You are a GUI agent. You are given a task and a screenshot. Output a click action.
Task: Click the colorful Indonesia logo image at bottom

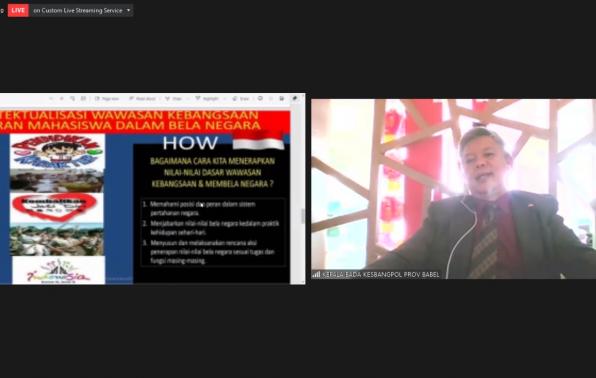coord(58,270)
